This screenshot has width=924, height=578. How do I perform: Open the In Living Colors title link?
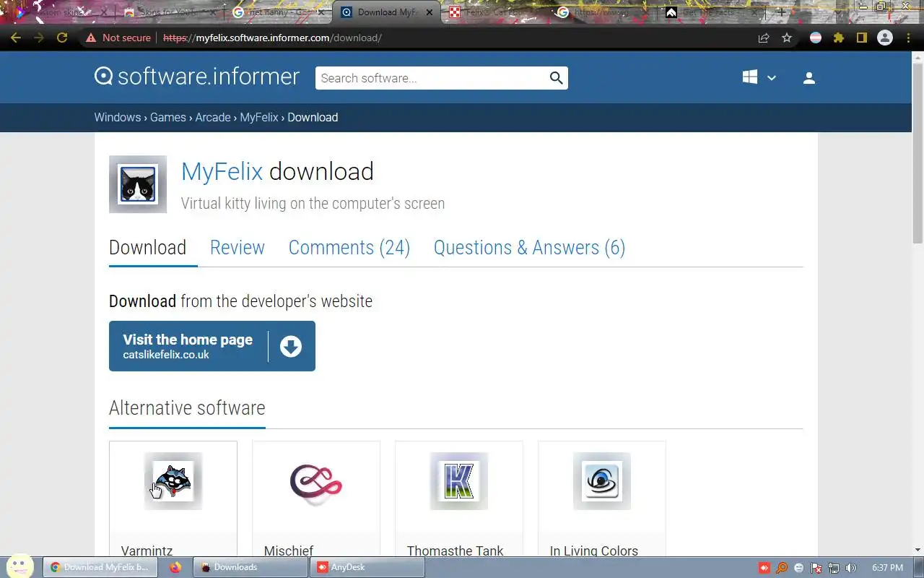[594, 551]
